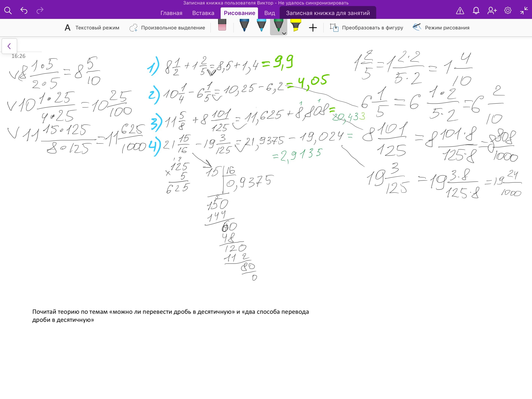The image size is (532, 399).
Task: Switch to the Вставка tab
Action: pyautogui.click(x=203, y=13)
